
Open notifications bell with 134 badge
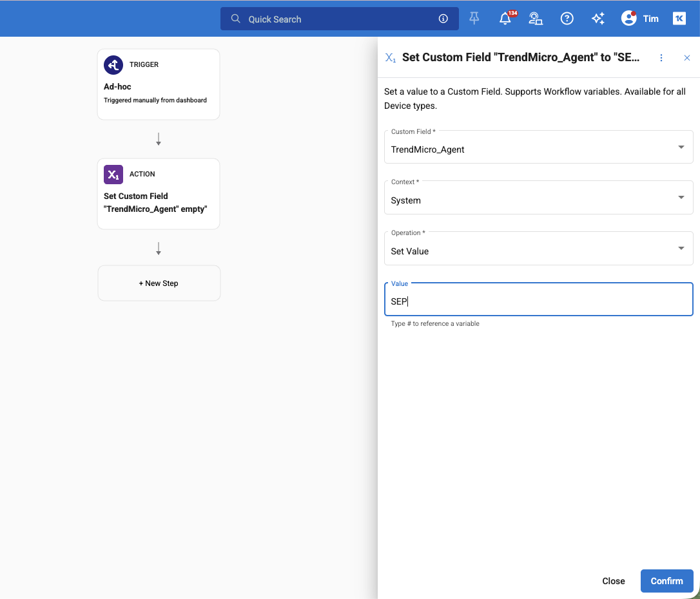[505, 19]
